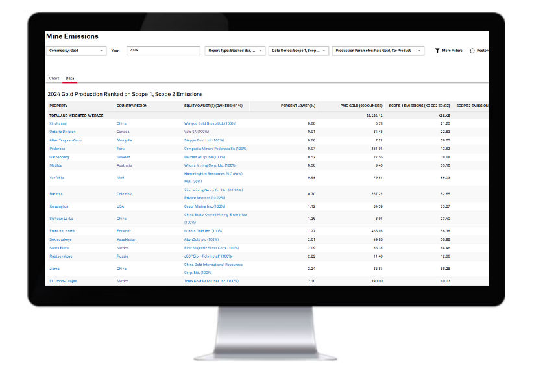Viewport: 545px width, 392px height.
Task: Click the More Filters button label
Action: 452,51
